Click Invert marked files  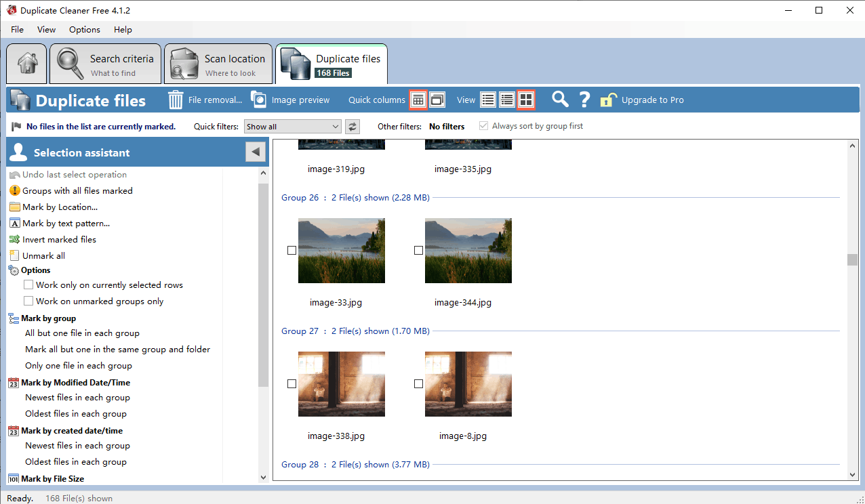[x=53, y=240]
